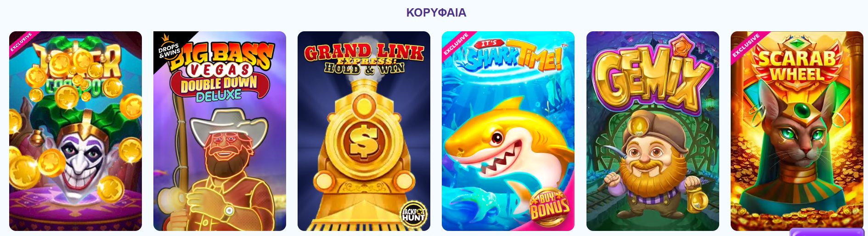Launch Grand Link Express Hold & Win
Image resolution: width=868 pixels, height=236 pixels.
click(x=364, y=131)
